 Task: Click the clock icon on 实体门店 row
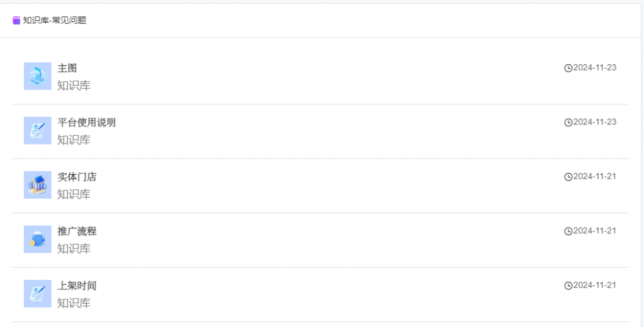coord(569,177)
